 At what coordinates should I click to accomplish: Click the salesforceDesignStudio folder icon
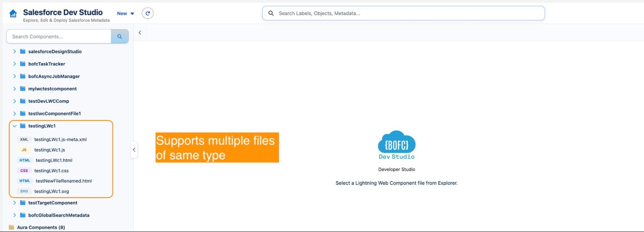point(23,51)
